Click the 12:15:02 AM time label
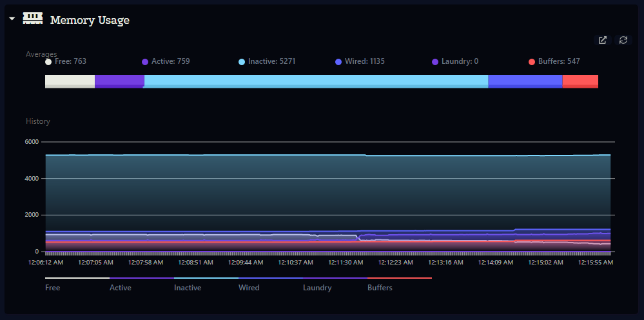 tap(545, 263)
